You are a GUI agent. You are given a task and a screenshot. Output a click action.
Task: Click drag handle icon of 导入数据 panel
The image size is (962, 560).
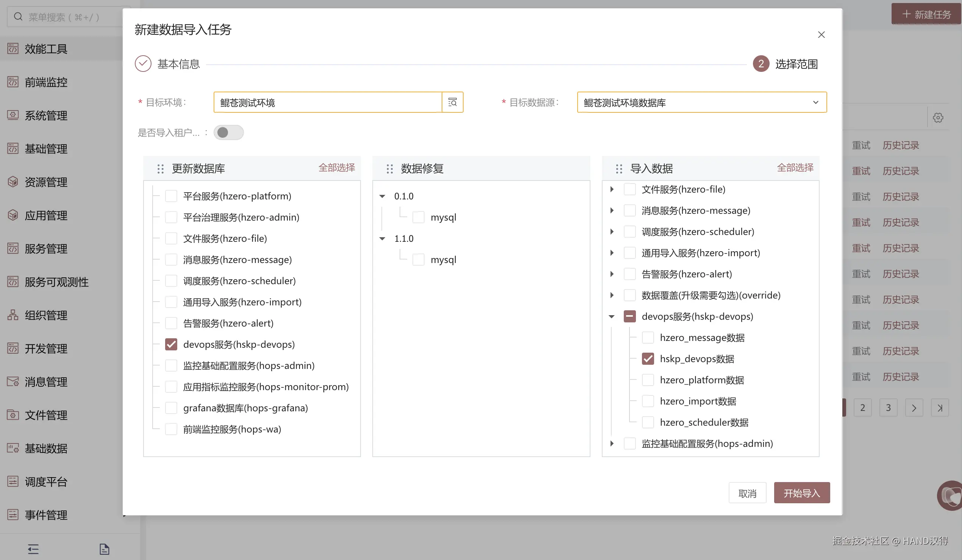[x=619, y=169]
